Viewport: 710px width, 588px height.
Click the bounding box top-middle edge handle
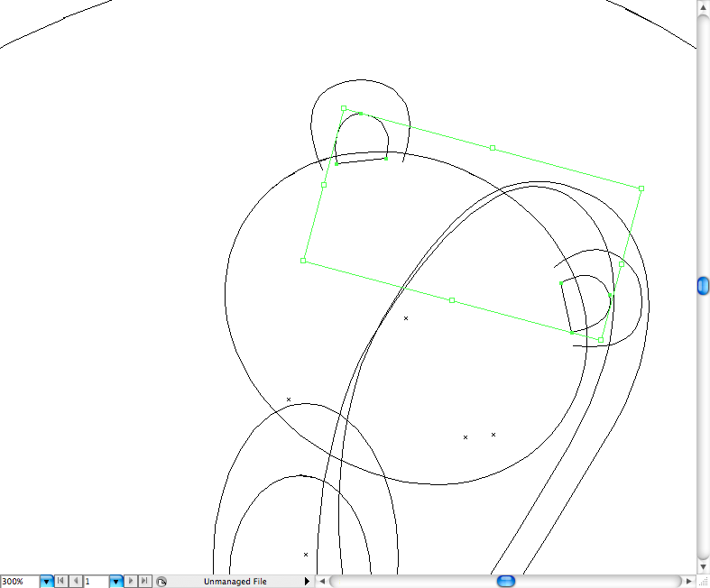point(493,147)
